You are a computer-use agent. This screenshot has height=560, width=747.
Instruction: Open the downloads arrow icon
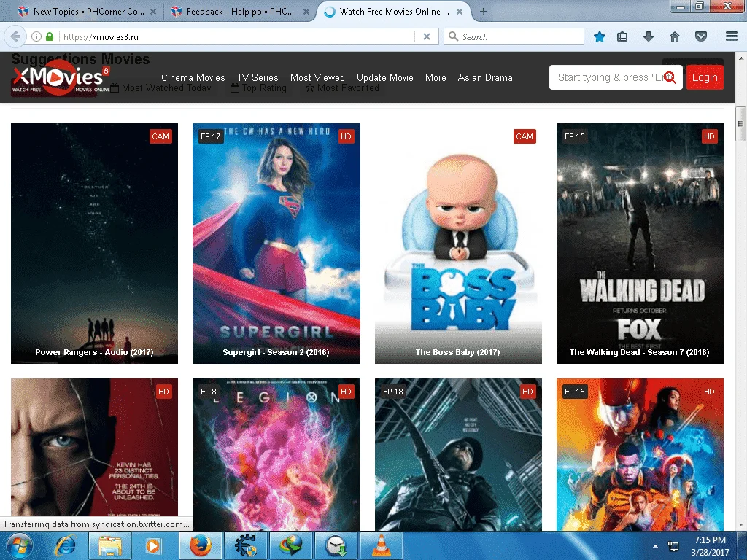pos(649,36)
